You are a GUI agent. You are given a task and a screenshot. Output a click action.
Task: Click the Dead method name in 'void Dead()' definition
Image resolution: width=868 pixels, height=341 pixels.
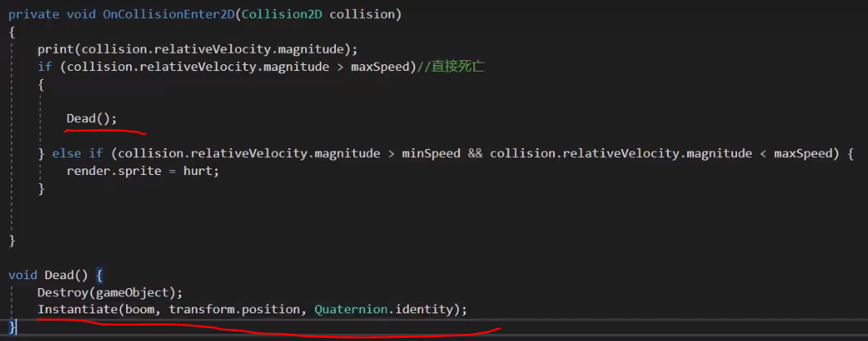tap(59, 275)
